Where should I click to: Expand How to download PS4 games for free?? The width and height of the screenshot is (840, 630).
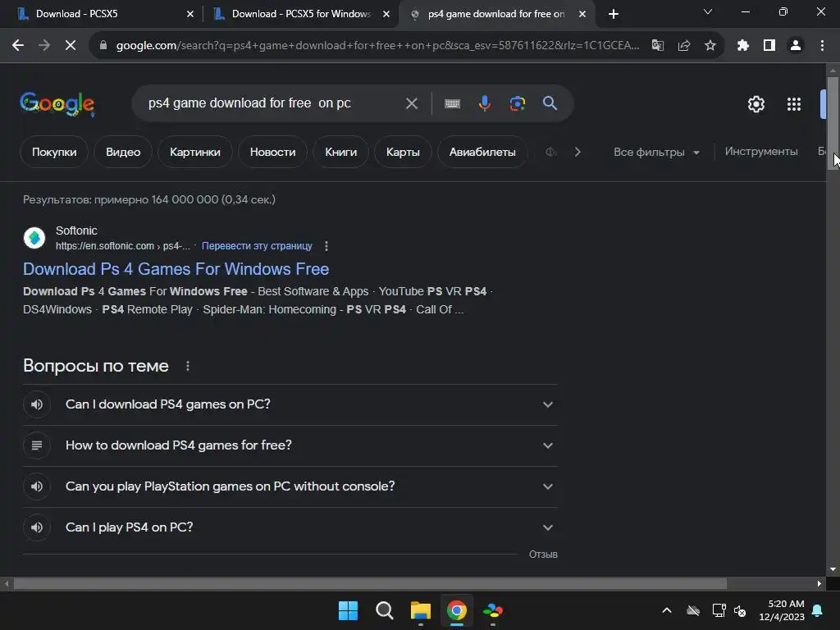(290, 445)
